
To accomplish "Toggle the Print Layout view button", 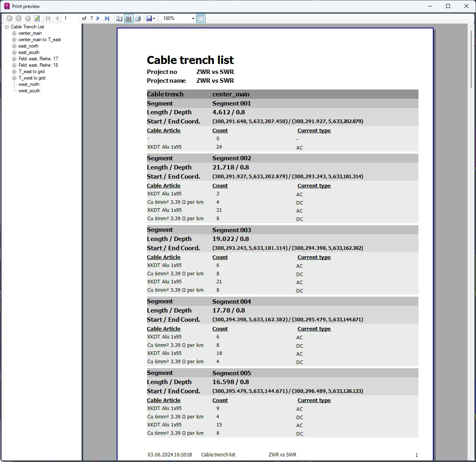I will point(129,18).
